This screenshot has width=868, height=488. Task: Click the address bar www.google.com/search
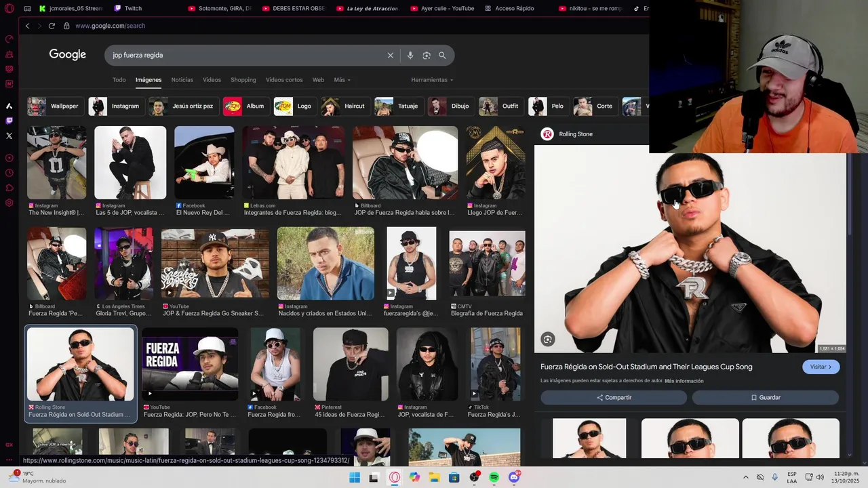[x=110, y=26]
